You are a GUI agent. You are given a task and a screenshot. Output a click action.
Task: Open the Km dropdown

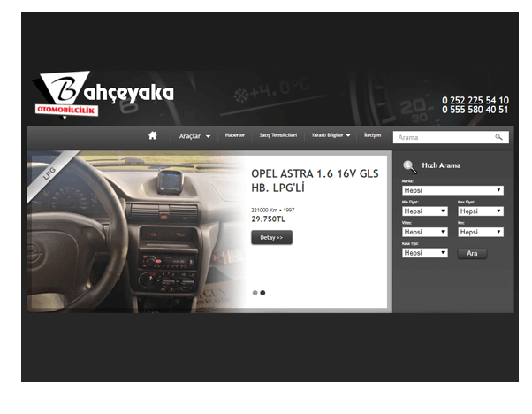(481, 232)
